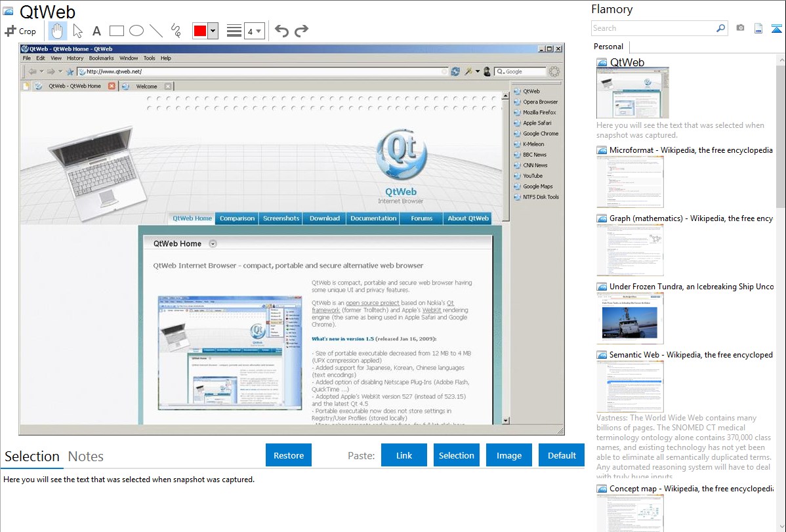The height and width of the screenshot is (532, 786).
Task: Click the Comparison tab on QtWeb page
Action: point(237,218)
